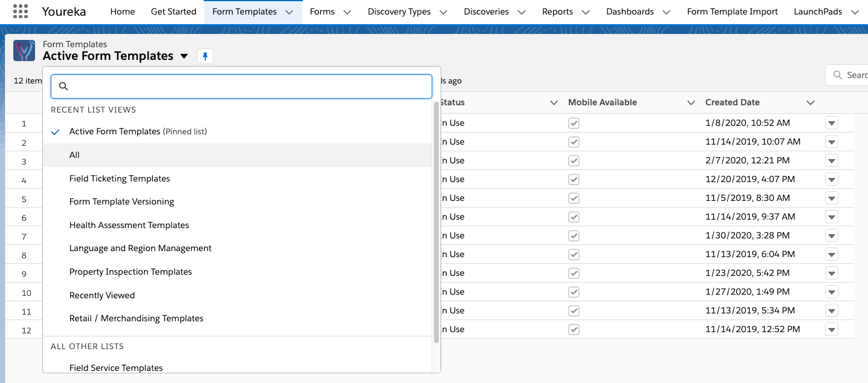Select Language and Region Management view
868x383 pixels.
point(238,248)
